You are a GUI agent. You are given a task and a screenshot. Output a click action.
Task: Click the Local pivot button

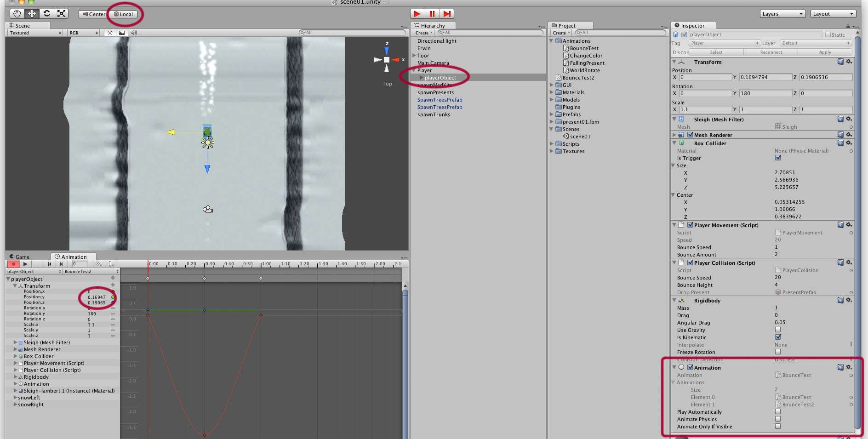tap(124, 14)
